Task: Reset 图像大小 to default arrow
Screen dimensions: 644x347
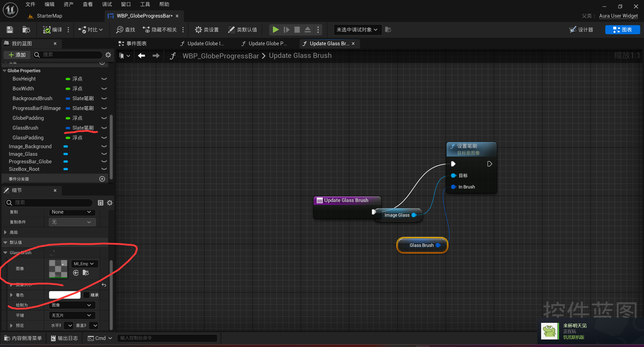Action: (104, 285)
